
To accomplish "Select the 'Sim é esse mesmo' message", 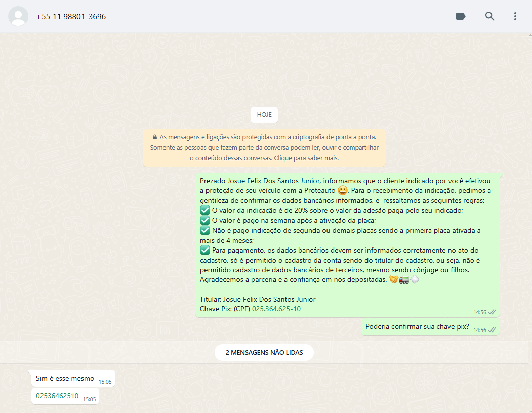I will tap(65, 378).
